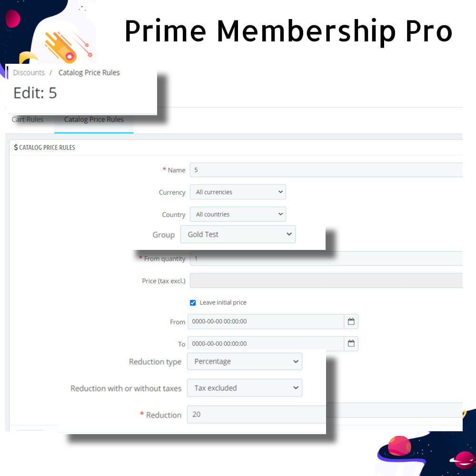Click the To date text field
Screen dimensions: 476x476
(x=266, y=343)
